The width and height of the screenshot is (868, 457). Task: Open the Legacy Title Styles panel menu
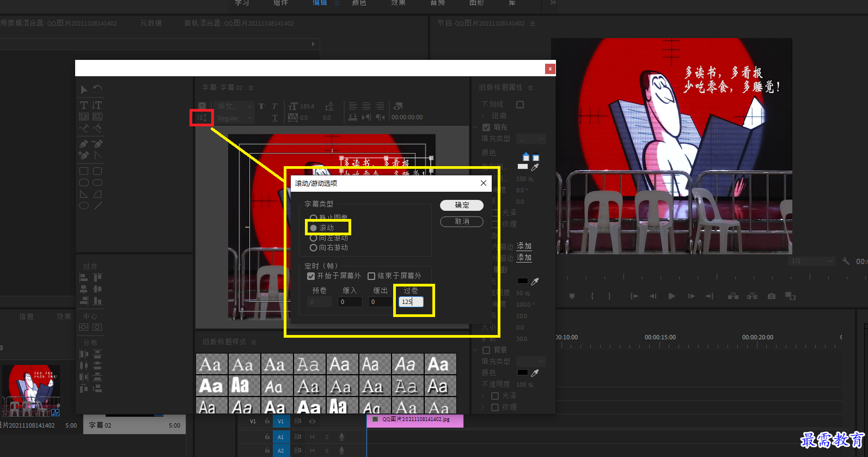254,342
